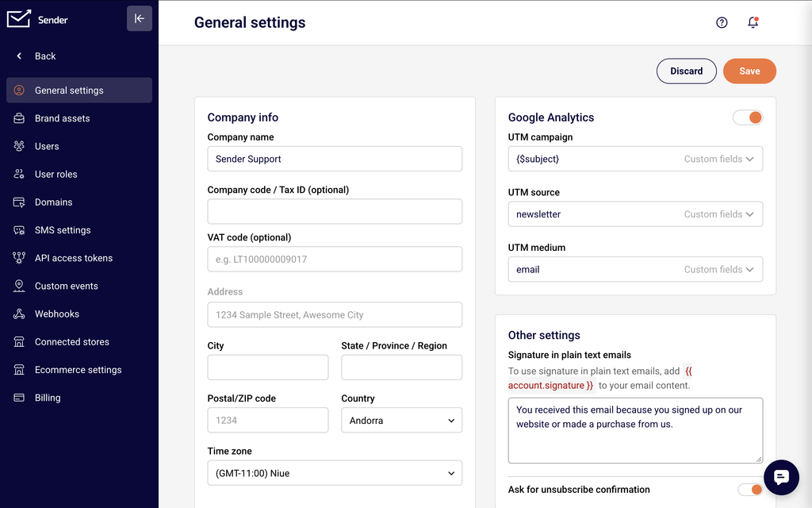Navigate to Webhooks settings
The height and width of the screenshot is (508, 812).
pyautogui.click(x=79, y=314)
